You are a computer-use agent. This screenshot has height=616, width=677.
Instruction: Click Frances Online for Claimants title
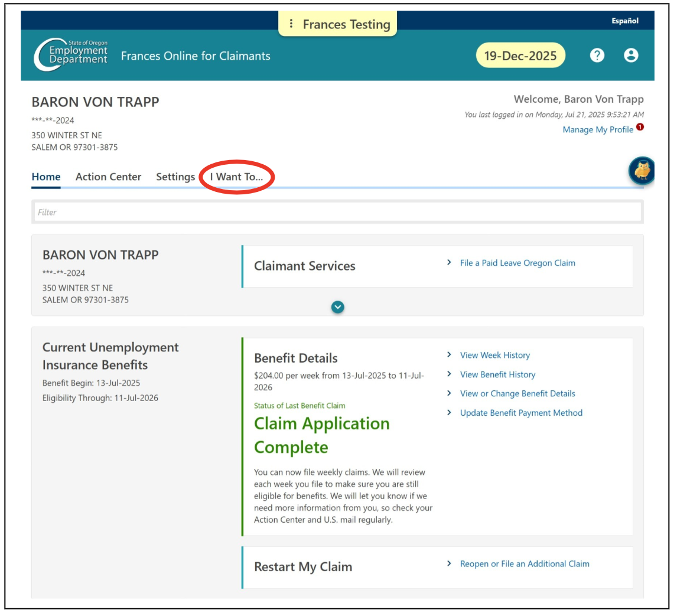pos(196,56)
